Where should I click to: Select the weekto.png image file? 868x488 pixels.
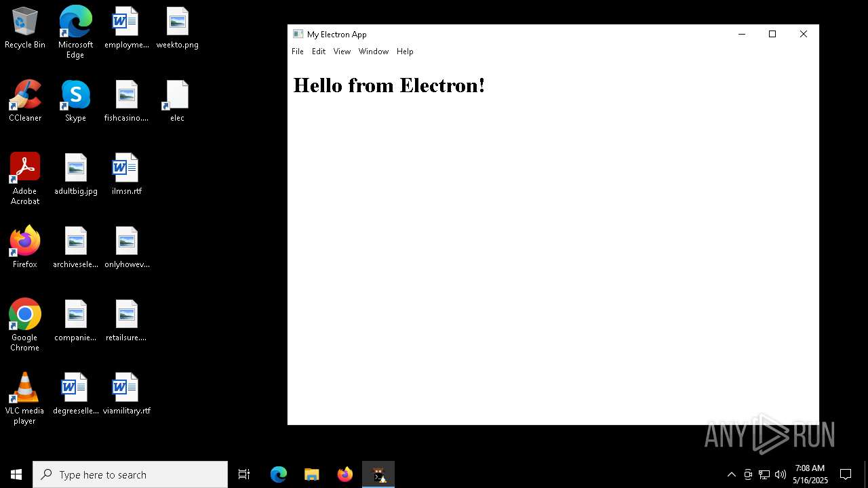click(x=177, y=28)
